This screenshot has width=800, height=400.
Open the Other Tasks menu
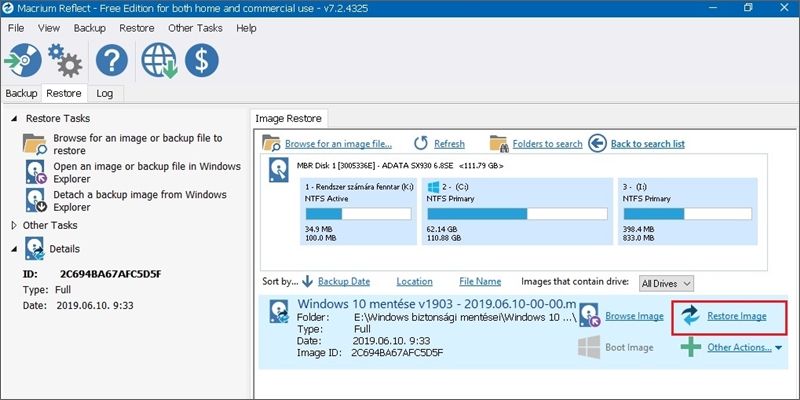[194, 28]
